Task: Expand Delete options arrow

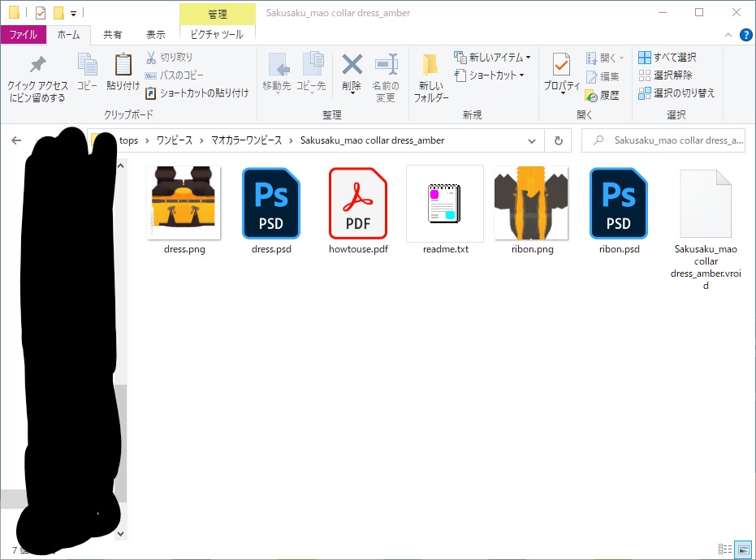Action: click(x=352, y=93)
